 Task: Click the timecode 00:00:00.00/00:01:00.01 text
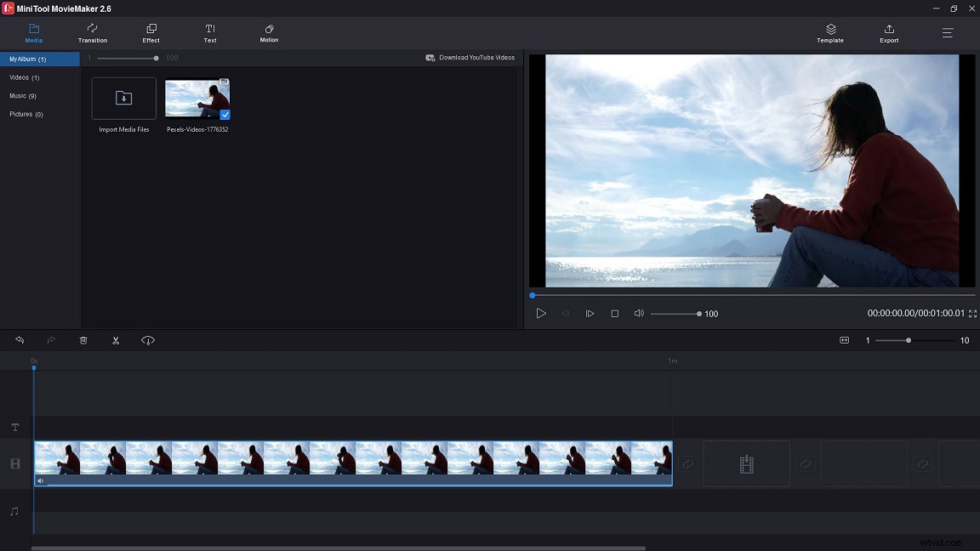915,313
